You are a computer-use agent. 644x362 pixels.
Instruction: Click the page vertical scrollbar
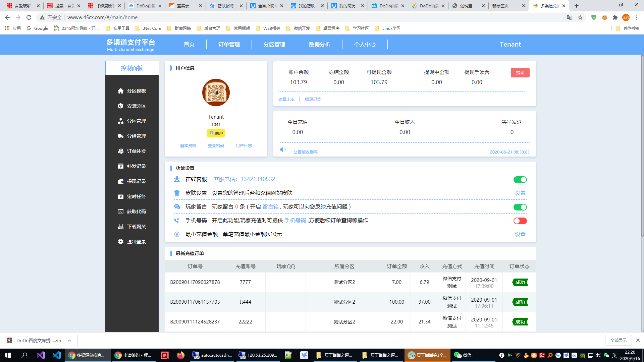coord(642,146)
